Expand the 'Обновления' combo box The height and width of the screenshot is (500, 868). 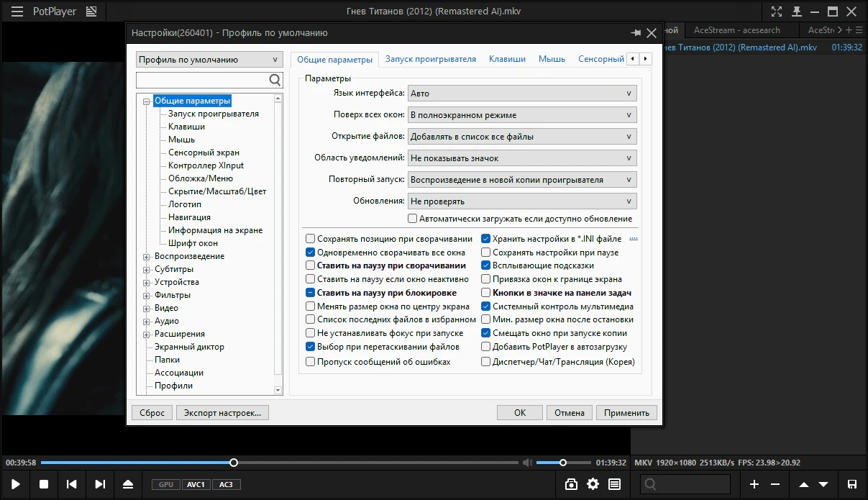coord(522,201)
